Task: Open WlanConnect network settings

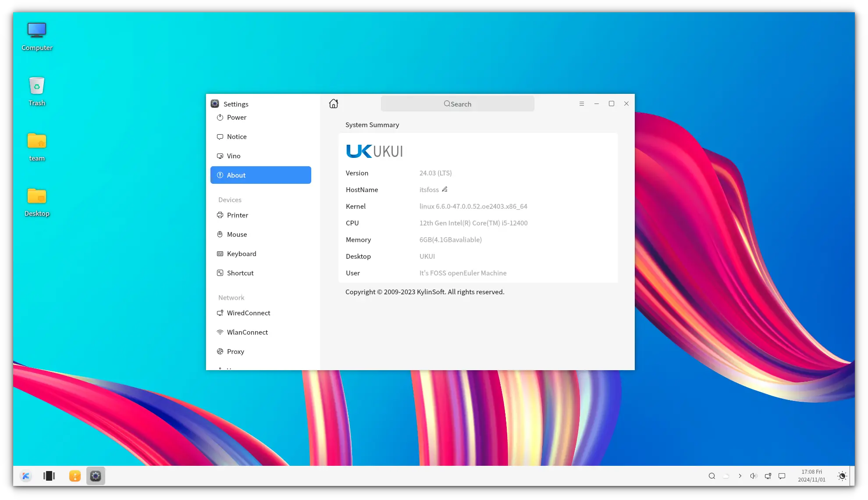Action: 247,332
